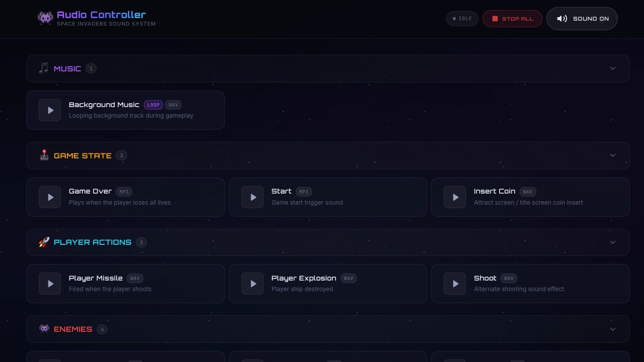Image resolution: width=644 pixels, height=362 pixels.
Task: Click 'Space Invaders Sound System' subtitle
Action: pyautogui.click(x=106, y=24)
